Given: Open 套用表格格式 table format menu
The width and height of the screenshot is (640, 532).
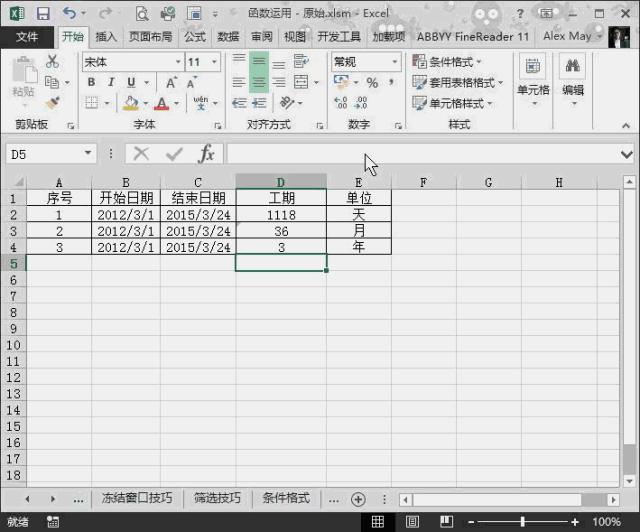Looking at the screenshot, I should (457, 82).
